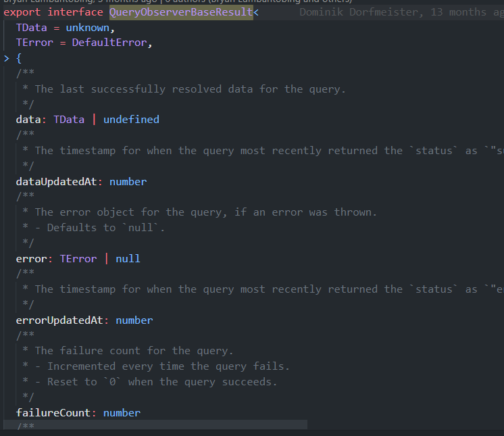Click the comment 'The last successfully resolved data'

[x=191, y=89]
